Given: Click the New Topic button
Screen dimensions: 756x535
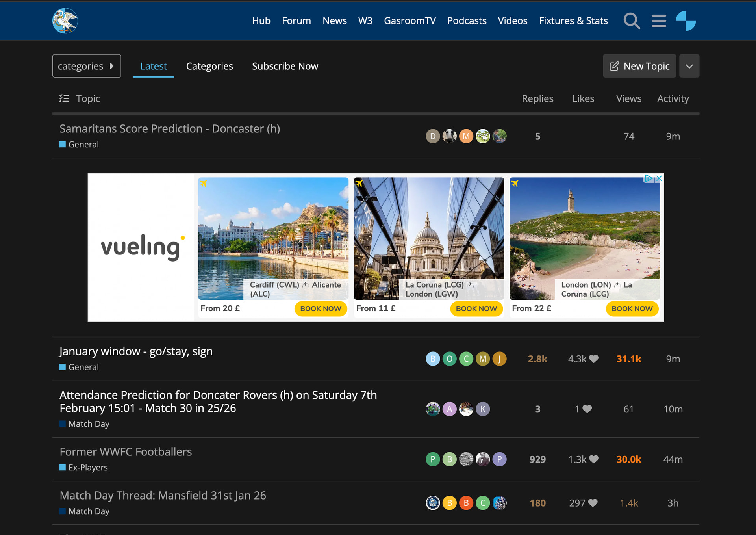Looking at the screenshot, I should [x=639, y=66].
